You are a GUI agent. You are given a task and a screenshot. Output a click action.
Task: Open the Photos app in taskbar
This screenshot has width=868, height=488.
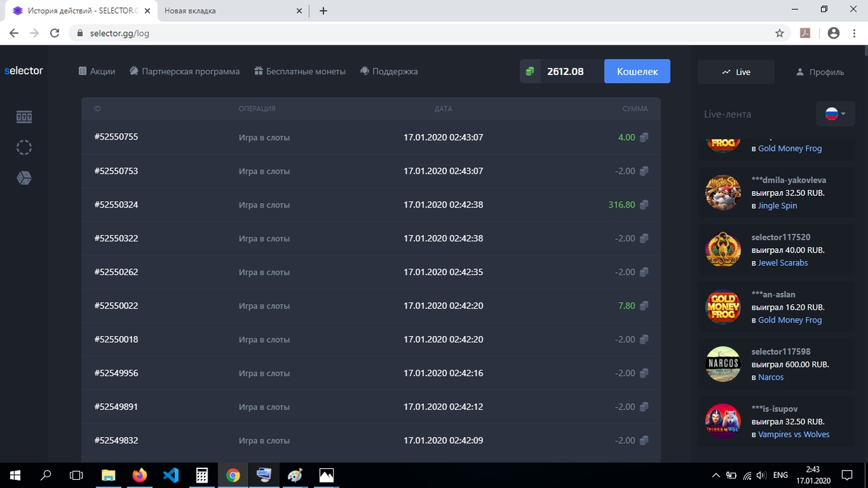[x=326, y=475]
